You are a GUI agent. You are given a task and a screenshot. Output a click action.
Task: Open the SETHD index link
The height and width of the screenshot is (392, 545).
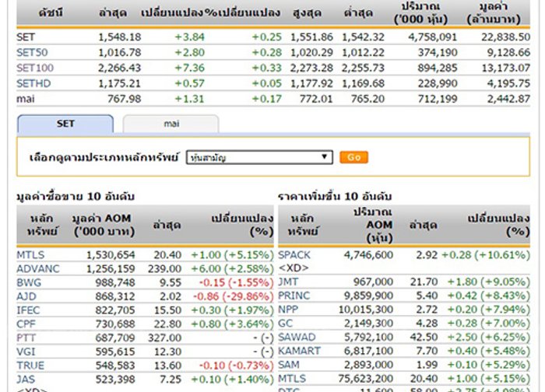click(33, 83)
